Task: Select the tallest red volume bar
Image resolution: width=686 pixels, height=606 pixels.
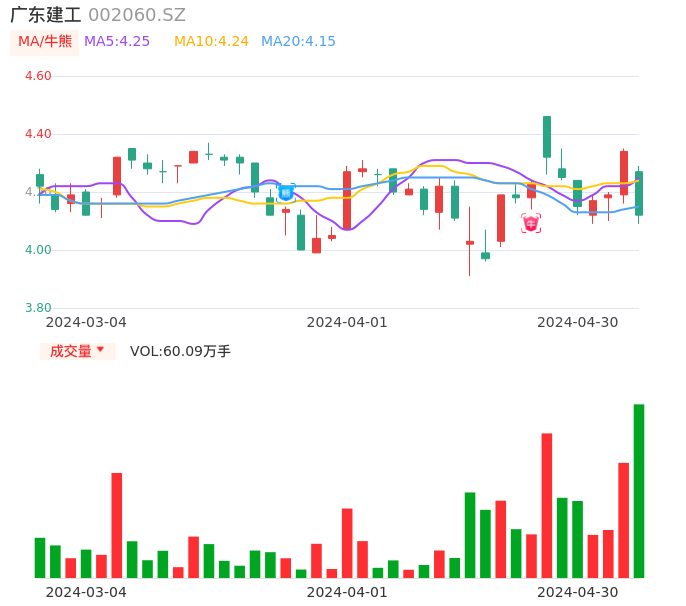Action: pos(547,505)
